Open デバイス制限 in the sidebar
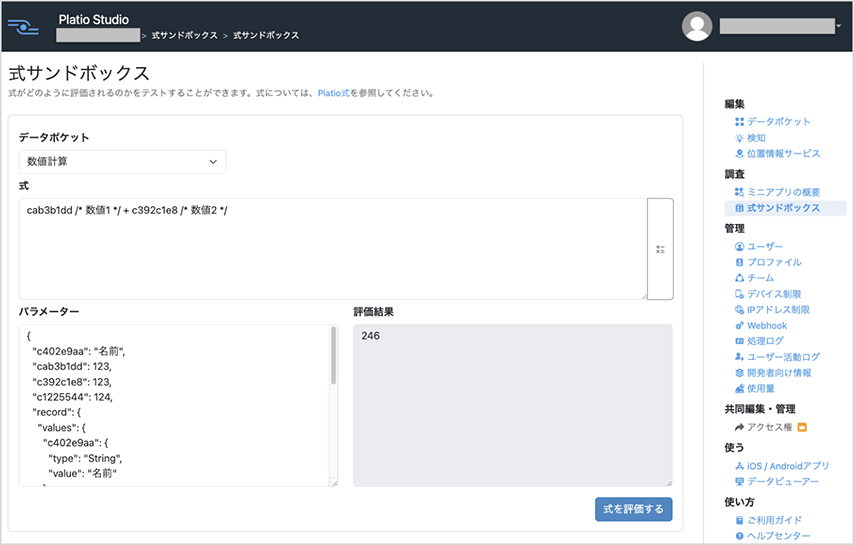Image resolution: width=854 pixels, height=545 pixels. [774, 294]
